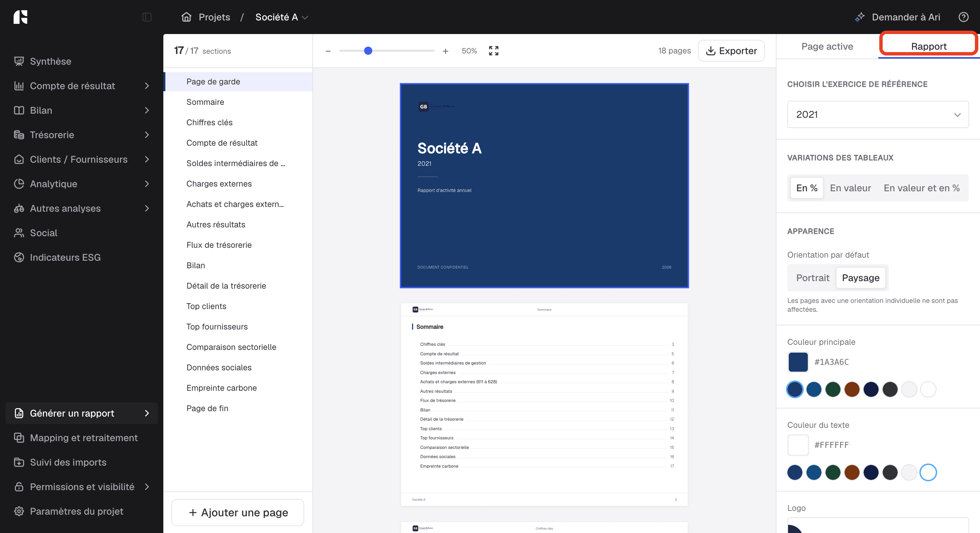Select En valeur et en % option

pos(921,188)
